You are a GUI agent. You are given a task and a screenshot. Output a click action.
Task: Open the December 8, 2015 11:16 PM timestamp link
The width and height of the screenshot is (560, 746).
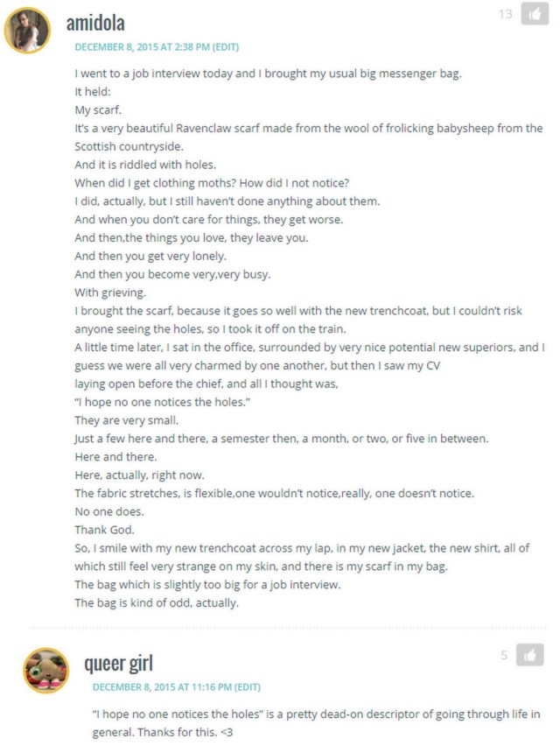coord(162,687)
